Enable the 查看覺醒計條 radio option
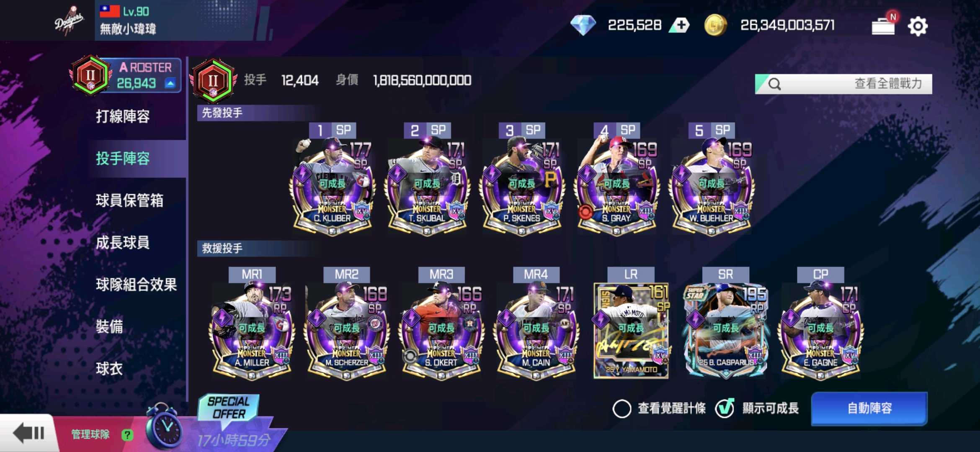The height and width of the screenshot is (452, 980). point(622,408)
